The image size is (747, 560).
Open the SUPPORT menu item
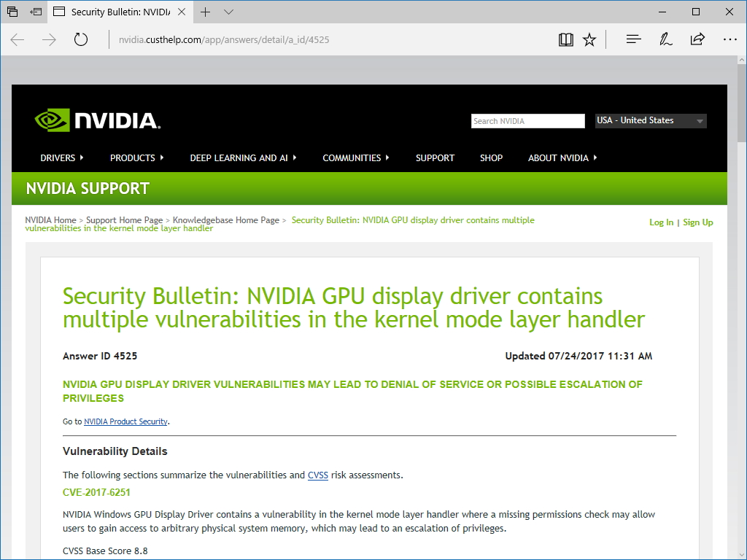[435, 157]
